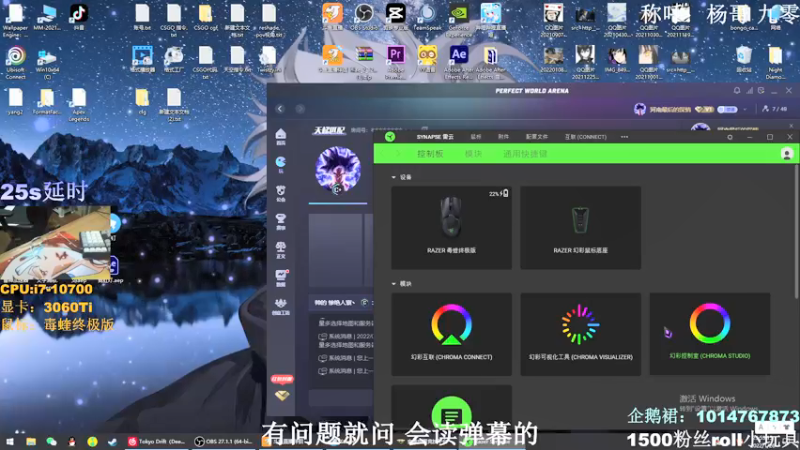The width and height of the screenshot is (800, 450).
Task: Open the TeamSpeak desktop shortcut
Action: [427, 17]
